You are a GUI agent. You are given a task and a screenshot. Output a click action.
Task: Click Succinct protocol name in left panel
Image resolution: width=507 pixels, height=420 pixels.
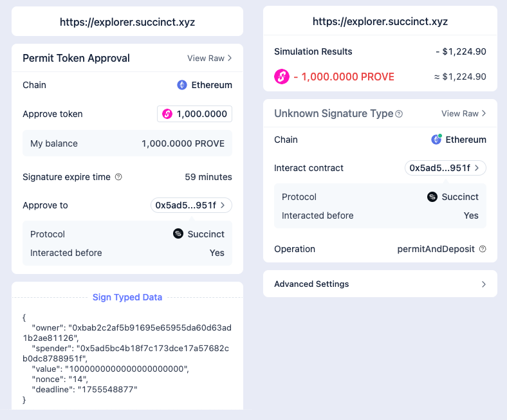point(206,234)
